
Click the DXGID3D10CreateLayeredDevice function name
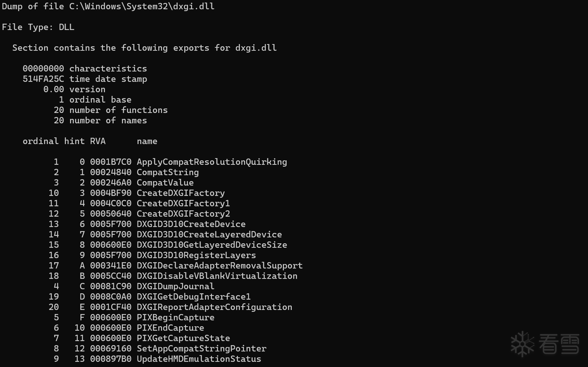tap(209, 235)
